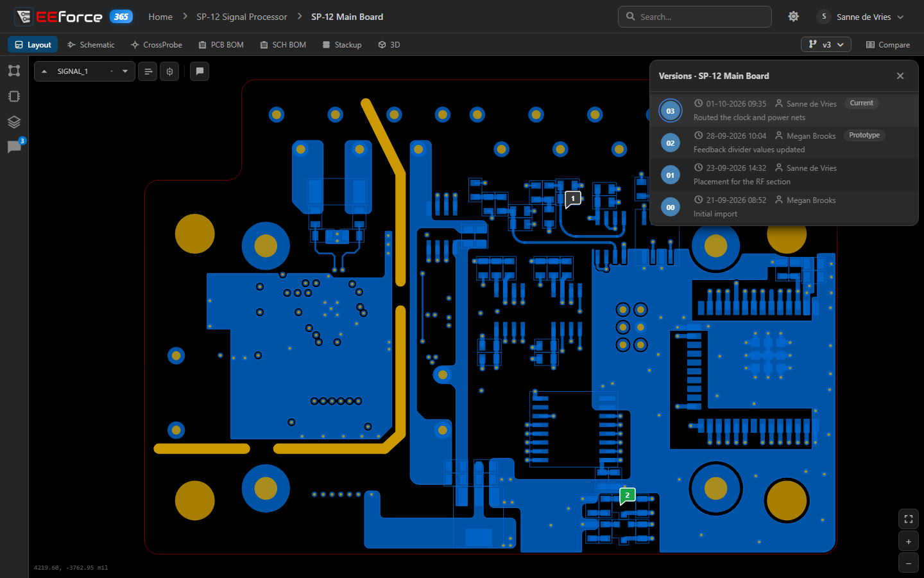This screenshot has height=578, width=924.
Task: Switch to the Layout tab
Action: [33, 44]
